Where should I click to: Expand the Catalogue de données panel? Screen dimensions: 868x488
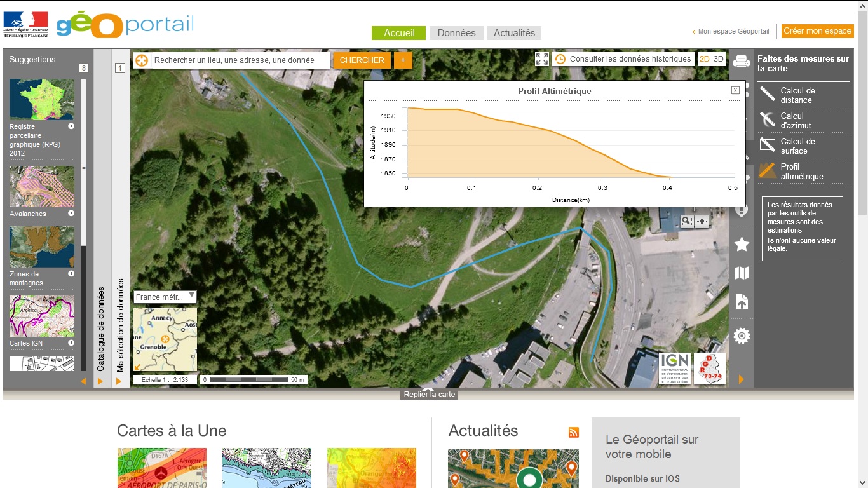click(100, 381)
